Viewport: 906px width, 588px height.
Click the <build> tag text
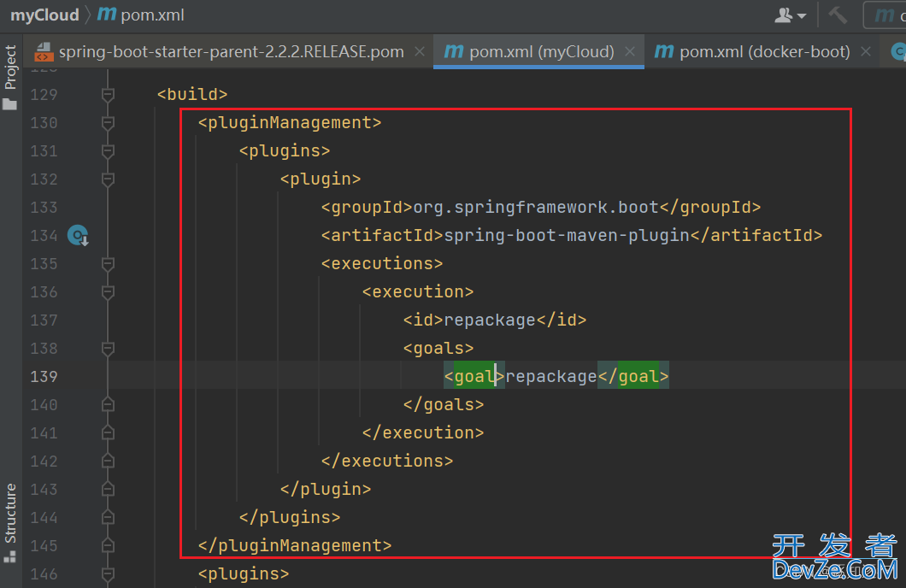192,94
